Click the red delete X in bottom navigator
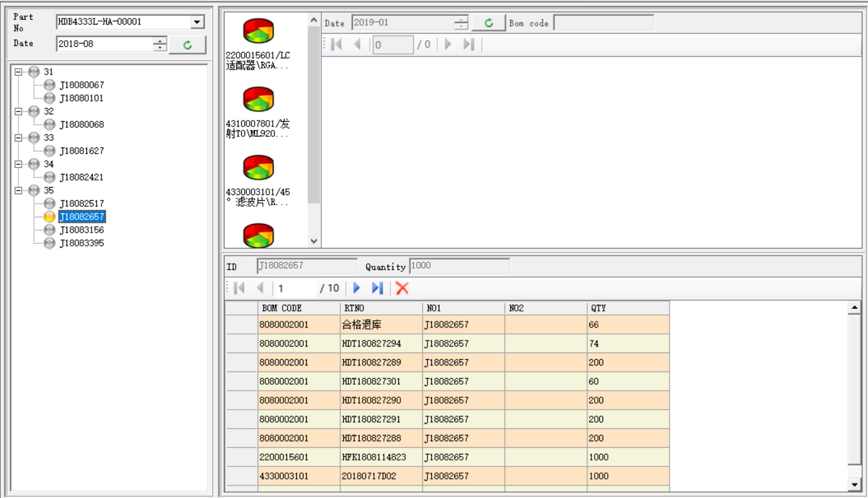Viewport: 868px width, 498px height. coord(402,288)
